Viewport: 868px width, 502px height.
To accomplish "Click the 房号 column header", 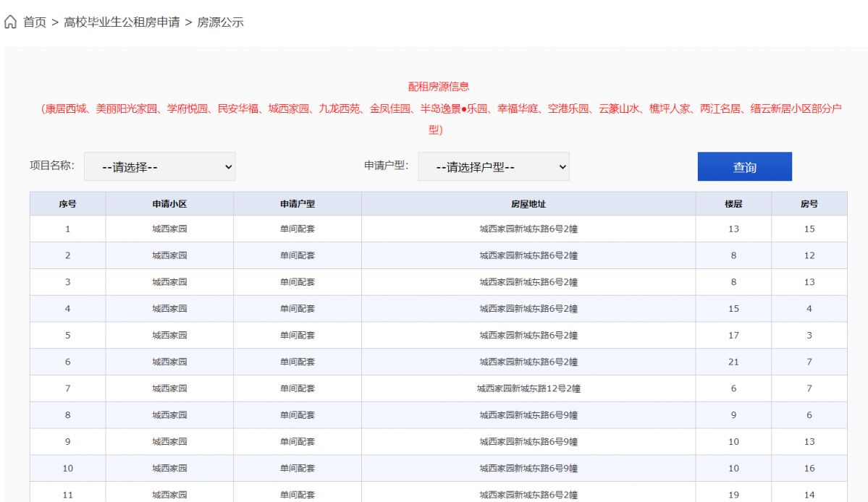I will tap(809, 204).
